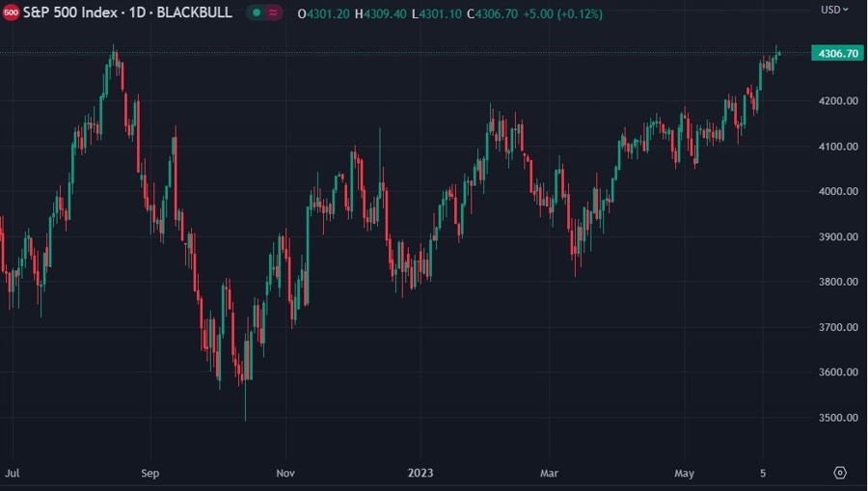
Task: Open chart settings hexagon icon at bottom right
Action: point(840,473)
